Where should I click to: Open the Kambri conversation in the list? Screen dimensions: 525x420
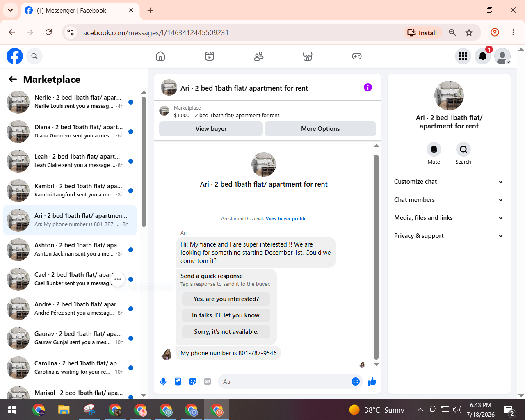[70, 191]
